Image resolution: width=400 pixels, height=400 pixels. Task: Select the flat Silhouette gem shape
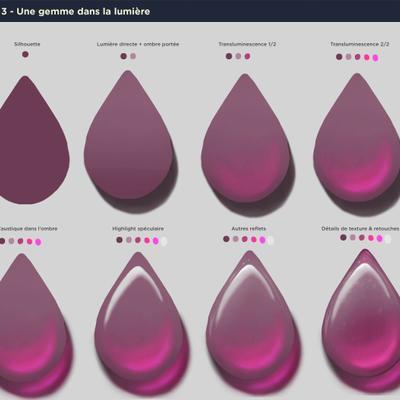(x=33, y=140)
